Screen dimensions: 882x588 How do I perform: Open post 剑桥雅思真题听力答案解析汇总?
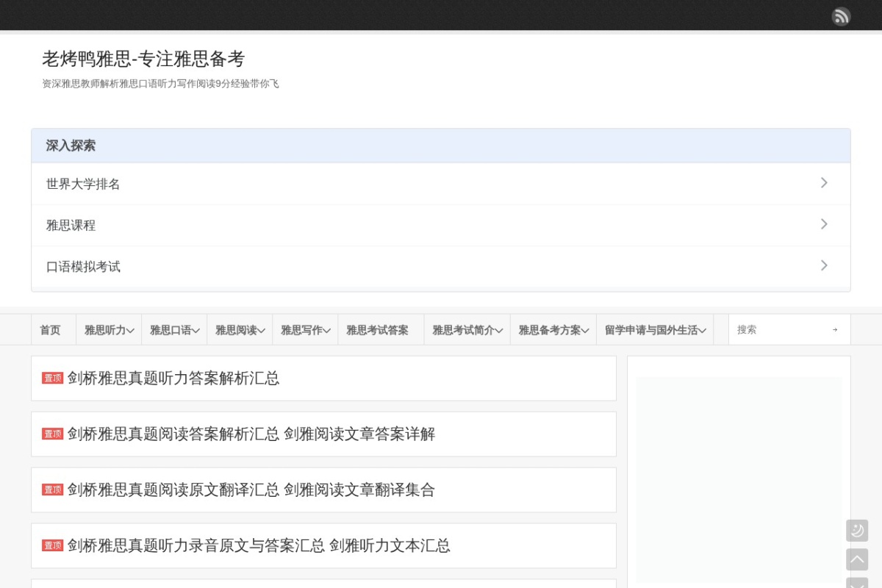[x=173, y=378]
